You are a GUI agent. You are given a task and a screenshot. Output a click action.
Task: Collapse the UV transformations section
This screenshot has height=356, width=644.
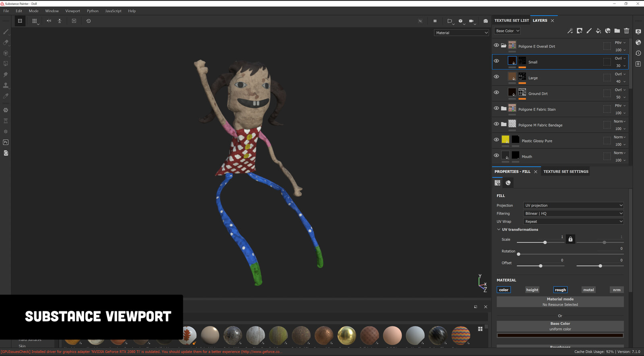point(499,229)
